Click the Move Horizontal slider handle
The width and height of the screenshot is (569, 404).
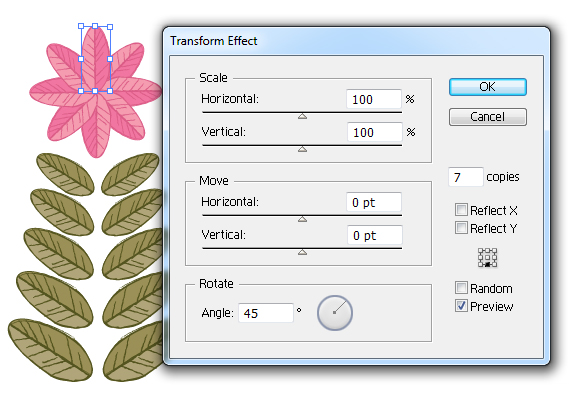[302, 219]
